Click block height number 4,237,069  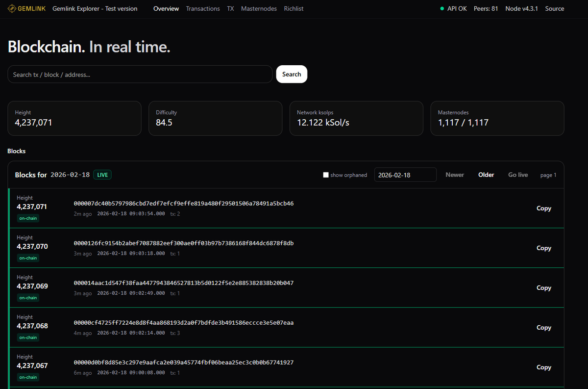pos(32,286)
